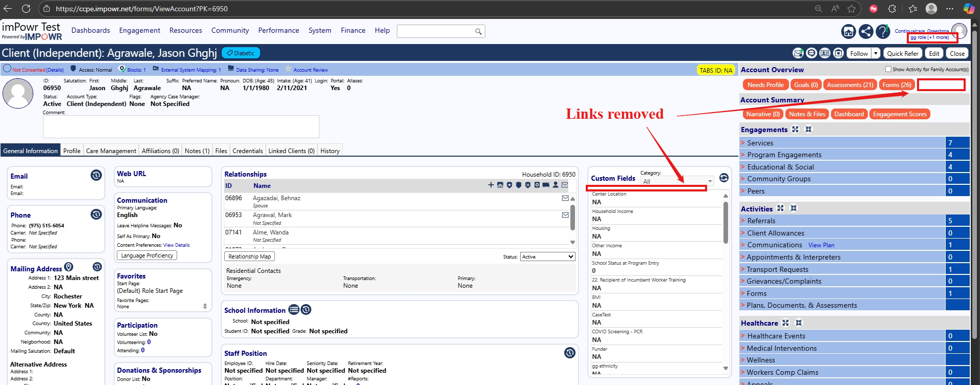Check Show Activity for Family Account(s)
The width and height of the screenshot is (980, 385).
(888, 69)
